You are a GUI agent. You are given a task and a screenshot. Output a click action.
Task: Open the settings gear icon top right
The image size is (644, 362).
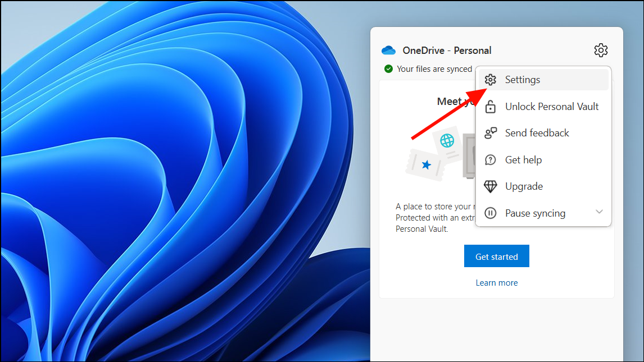click(601, 50)
